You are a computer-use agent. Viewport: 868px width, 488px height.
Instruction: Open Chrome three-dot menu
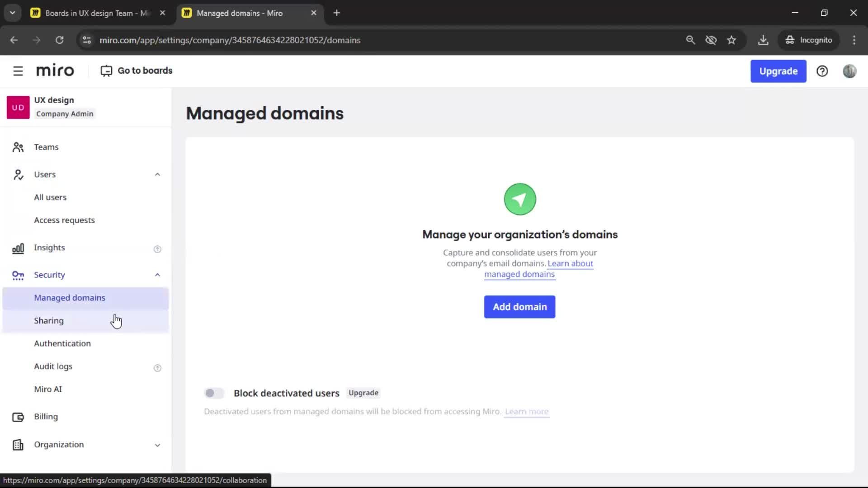854,40
